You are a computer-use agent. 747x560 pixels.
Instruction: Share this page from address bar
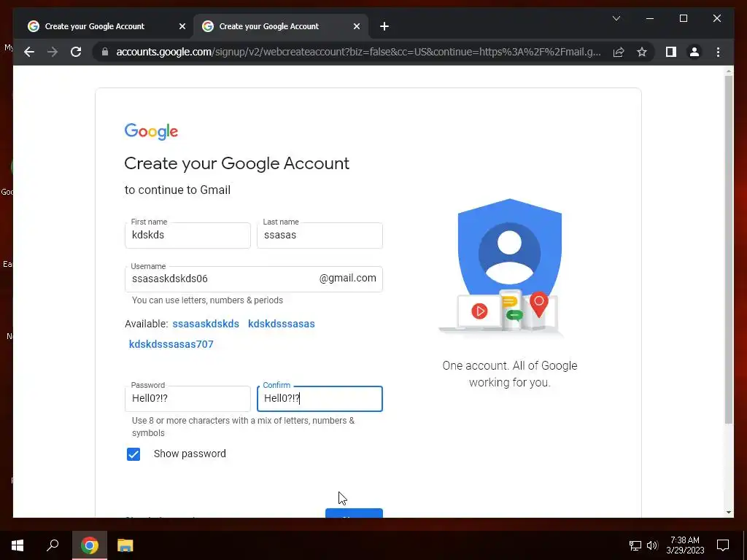(619, 52)
